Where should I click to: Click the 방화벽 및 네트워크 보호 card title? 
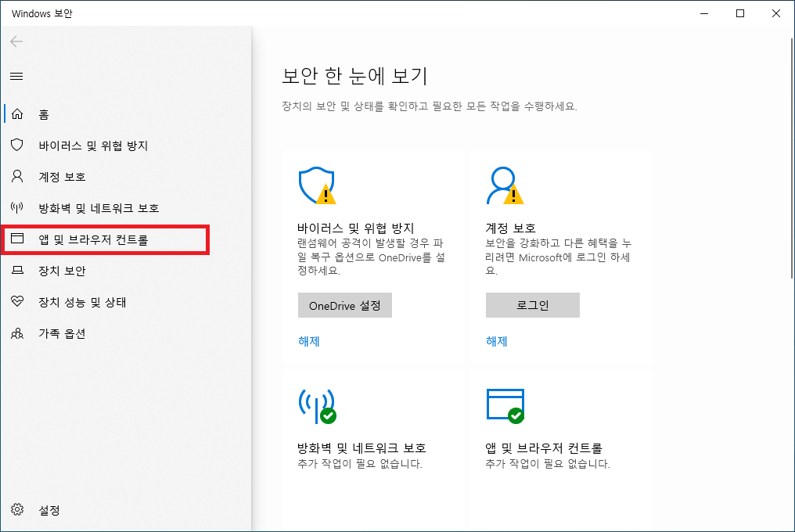click(362, 448)
